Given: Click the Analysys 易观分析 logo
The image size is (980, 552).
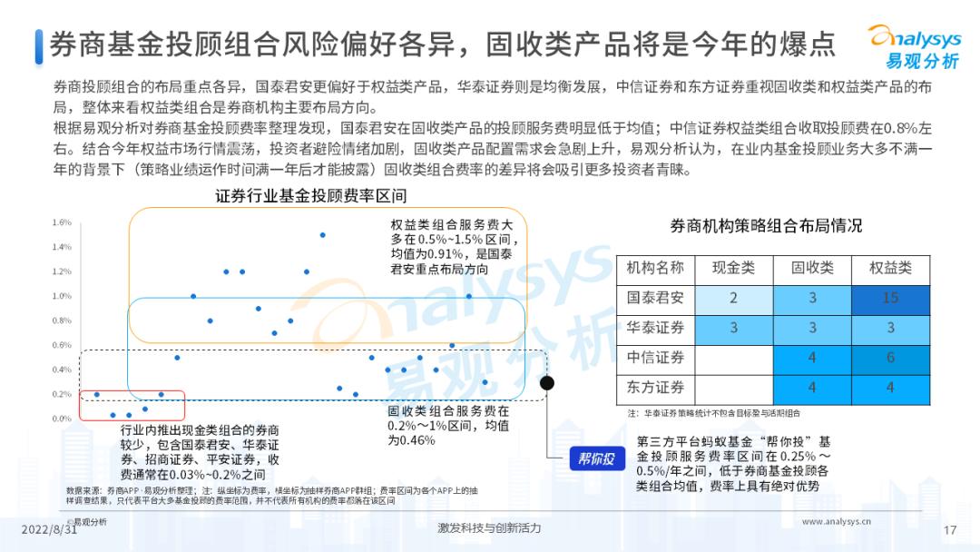Looking at the screenshot, I should pos(916,46).
